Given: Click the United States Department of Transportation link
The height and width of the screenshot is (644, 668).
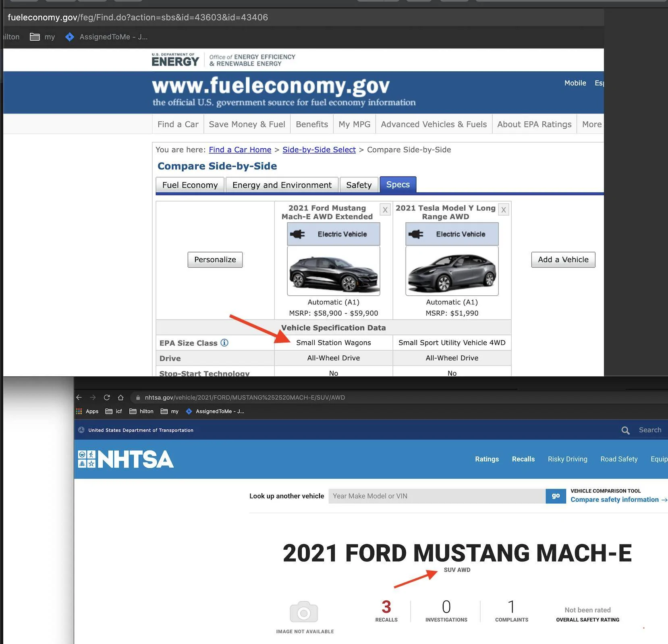Looking at the screenshot, I should coord(141,430).
